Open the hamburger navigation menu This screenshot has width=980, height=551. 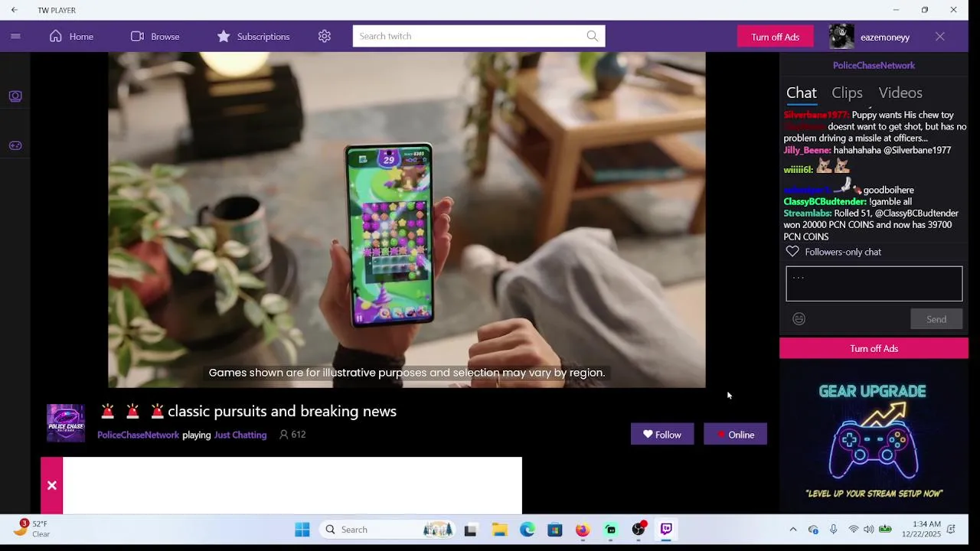click(15, 36)
